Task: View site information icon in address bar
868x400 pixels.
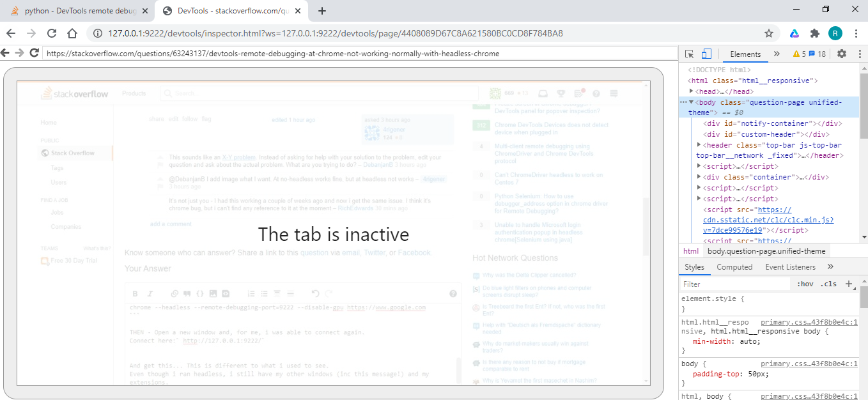Action: [x=97, y=33]
